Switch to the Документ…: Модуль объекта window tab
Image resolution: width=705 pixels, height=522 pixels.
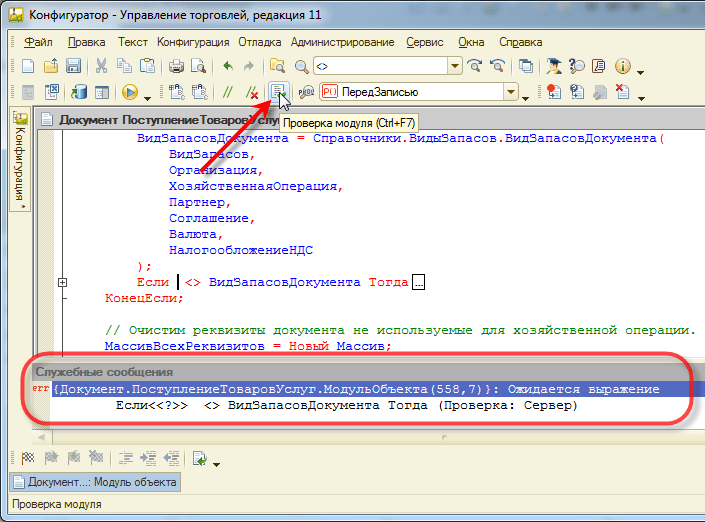[95, 482]
